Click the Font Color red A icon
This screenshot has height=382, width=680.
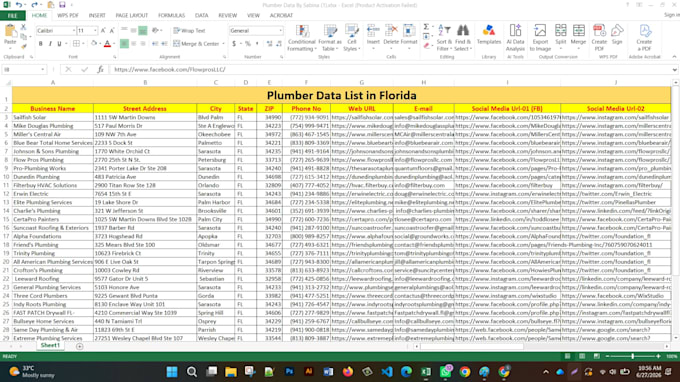(x=107, y=44)
